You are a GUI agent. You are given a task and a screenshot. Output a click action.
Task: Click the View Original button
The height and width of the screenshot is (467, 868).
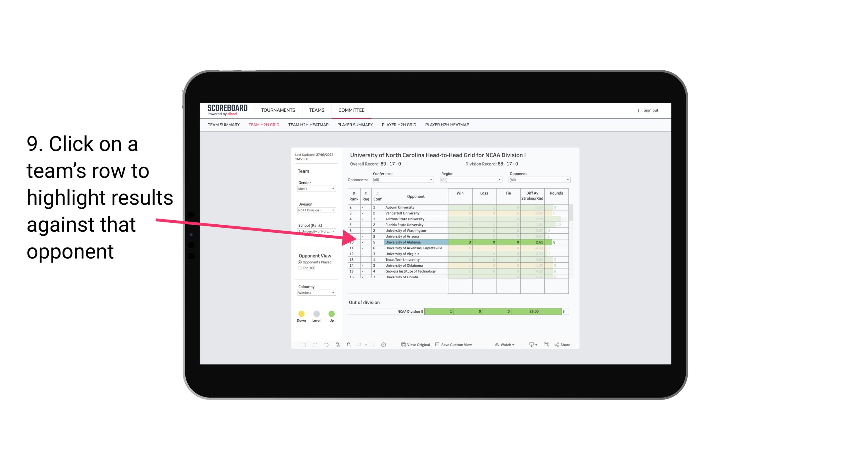[x=416, y=345]
